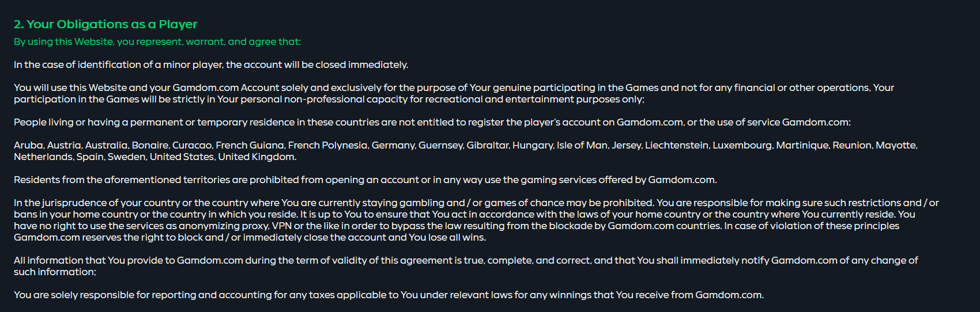This screenshot has height=312, width=980.
Task: Click the paragraph starting "All information that You provide"
Action: [466, 266]
